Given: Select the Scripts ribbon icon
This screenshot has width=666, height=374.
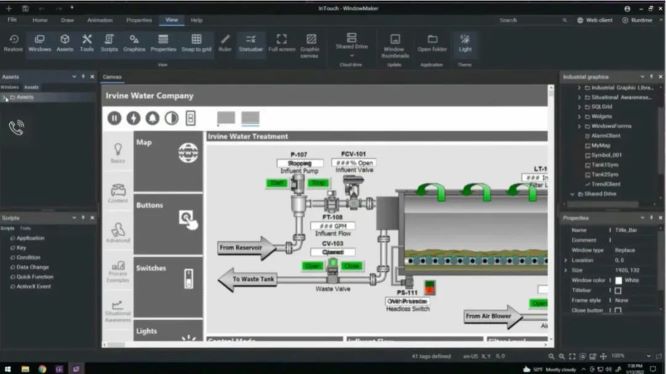Looking at the screenshot, I should (109, 43).
